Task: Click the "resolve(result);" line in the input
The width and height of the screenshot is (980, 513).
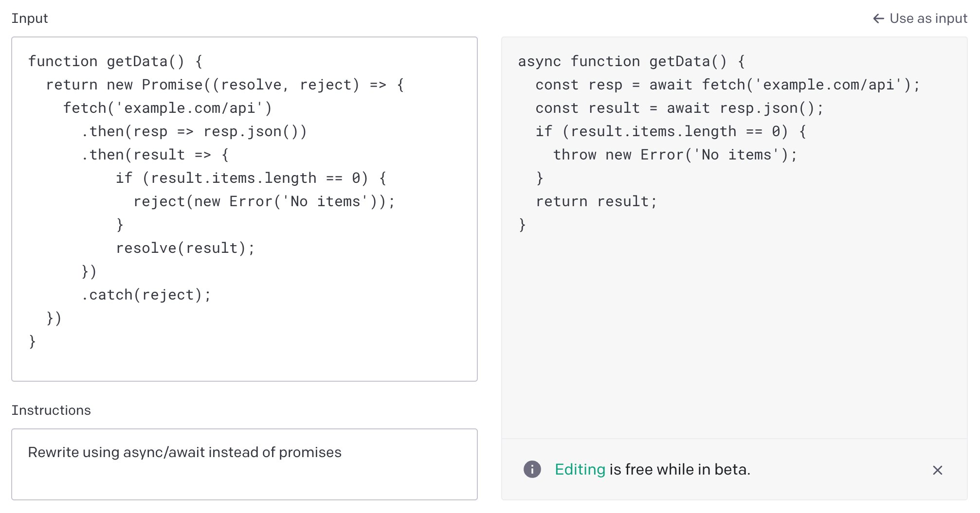Action: point(185,248)
